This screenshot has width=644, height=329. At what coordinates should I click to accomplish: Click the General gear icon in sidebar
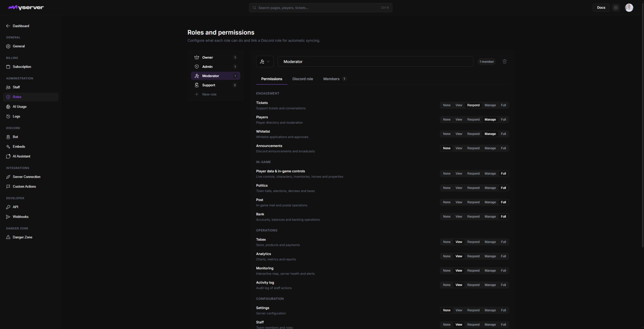pos(8,46)
